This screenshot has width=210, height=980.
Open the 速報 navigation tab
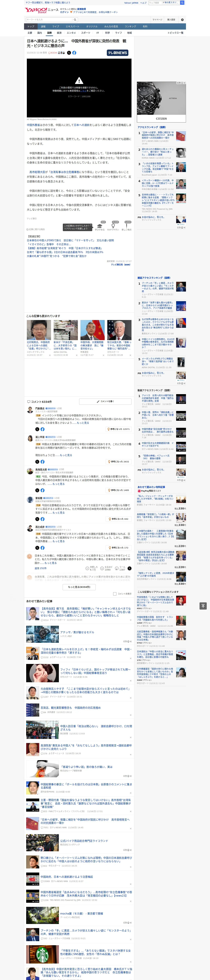click(x=43, y=27)
